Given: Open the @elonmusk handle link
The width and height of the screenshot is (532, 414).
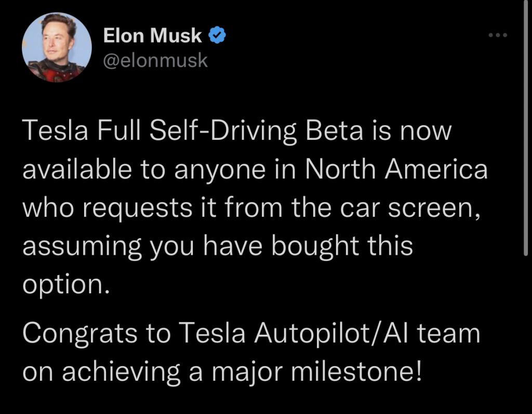Looking at the screenshot, I should (x=155, y=61).
